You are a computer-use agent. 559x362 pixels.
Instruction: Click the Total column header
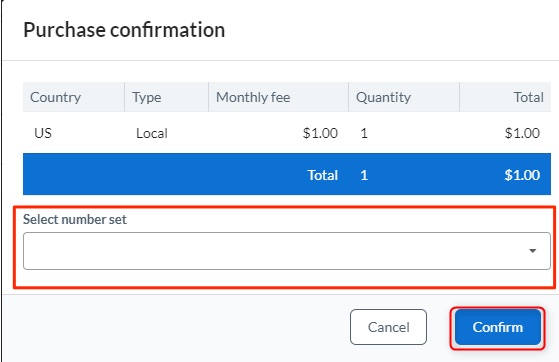tap(528, 97)
